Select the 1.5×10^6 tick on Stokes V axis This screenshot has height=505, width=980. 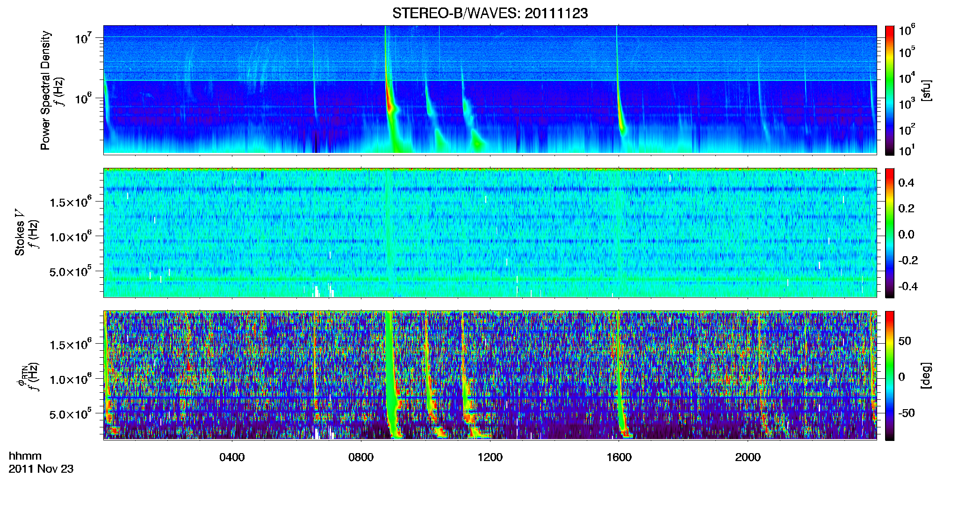coord(71,202)
